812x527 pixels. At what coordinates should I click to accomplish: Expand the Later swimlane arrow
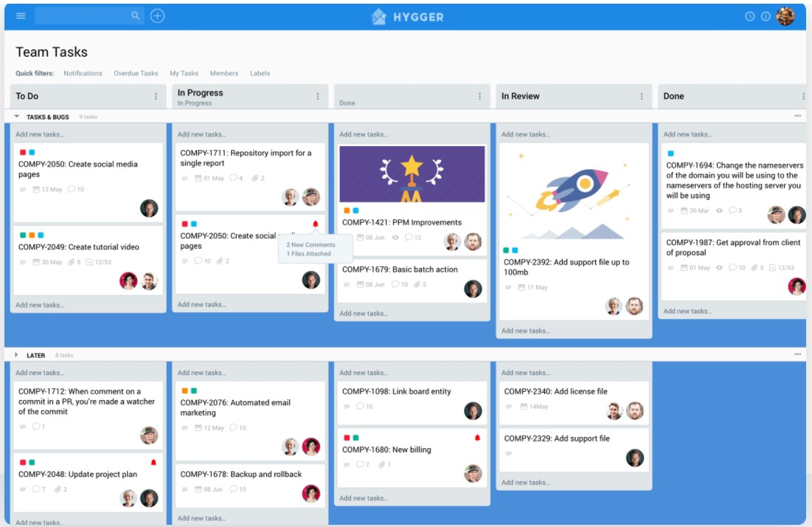(x=16, y=355)
